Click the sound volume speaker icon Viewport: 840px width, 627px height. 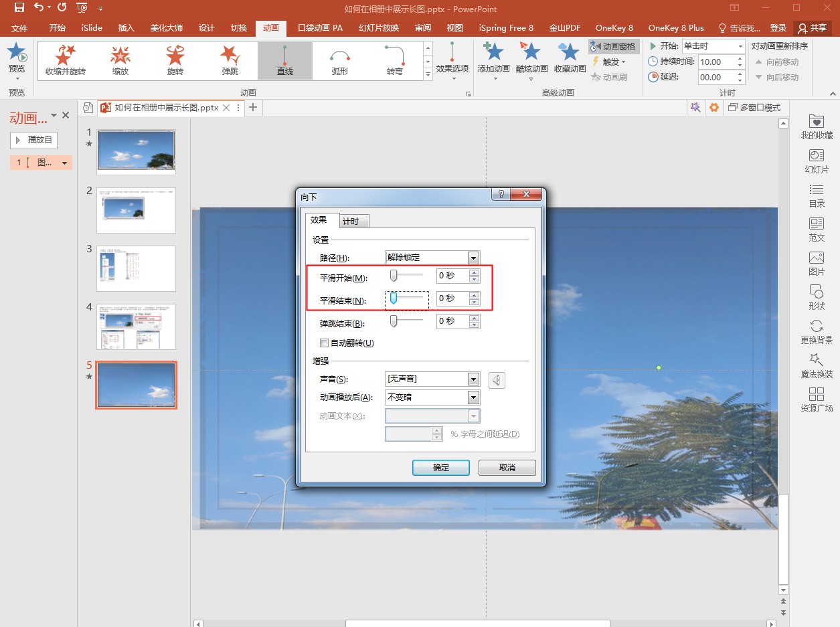(x=497, y=380)
